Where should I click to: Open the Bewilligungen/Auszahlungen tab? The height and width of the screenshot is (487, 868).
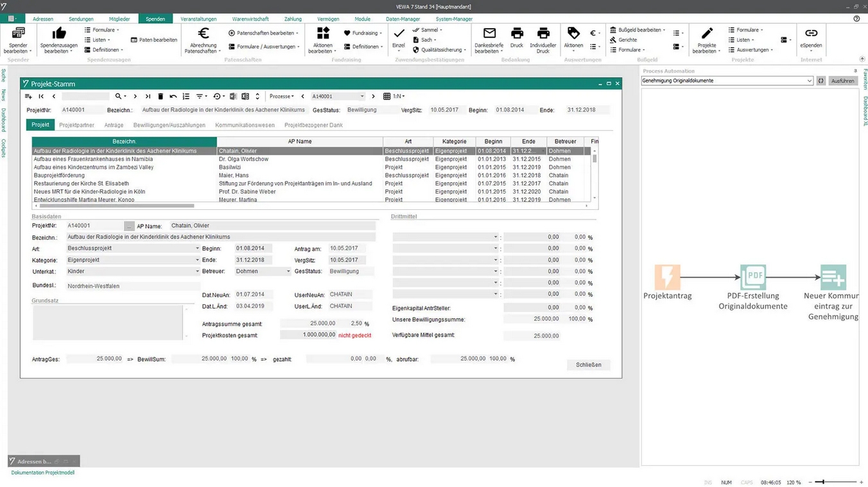point(169,125)
